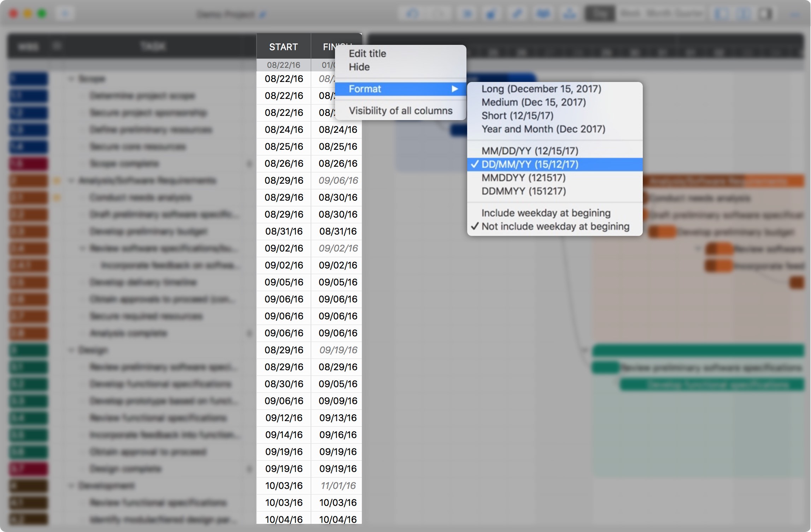
Task: Click checked Not include weekday at begining
Action: pos(555,227)
